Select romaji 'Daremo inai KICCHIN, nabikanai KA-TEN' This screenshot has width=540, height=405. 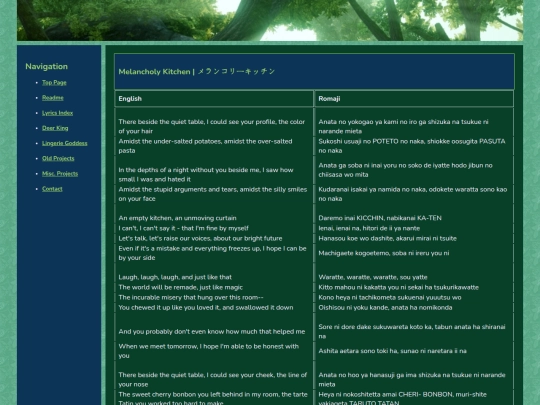coord(380,218)
